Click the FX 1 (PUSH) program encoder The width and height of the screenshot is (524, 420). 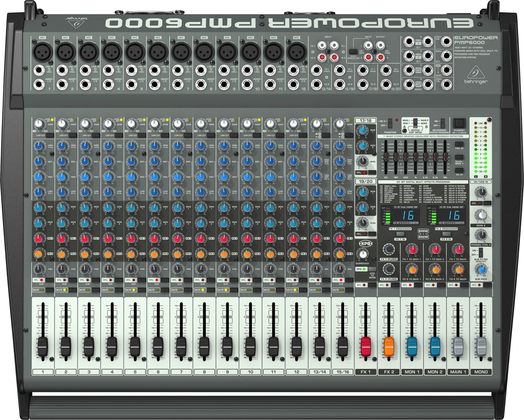tap(388, 249)
